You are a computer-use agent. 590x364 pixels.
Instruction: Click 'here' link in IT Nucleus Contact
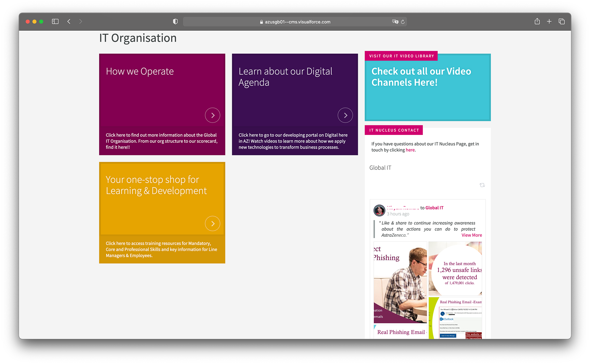410,150
